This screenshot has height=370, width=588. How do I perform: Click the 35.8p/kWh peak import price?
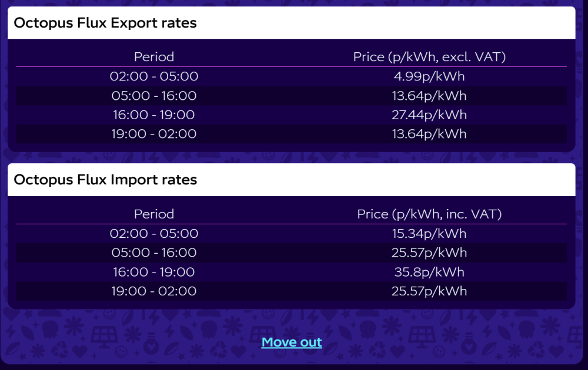point(429,272)
